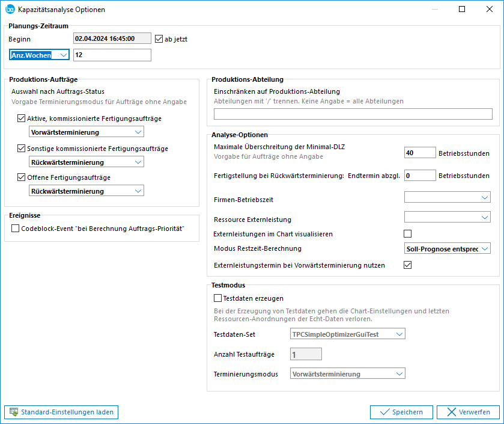The width and height of the screenshot is (504, 424).
Task: Toggle 'Aktive, kommissionierte Fertigungsaufträge' checkbox
Action: point(22,119)
